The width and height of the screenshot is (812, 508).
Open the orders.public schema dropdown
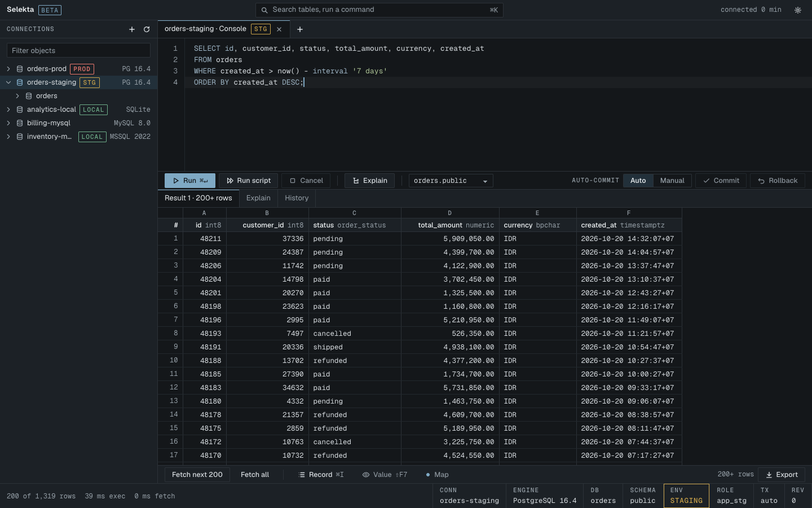tap(451, 181)
